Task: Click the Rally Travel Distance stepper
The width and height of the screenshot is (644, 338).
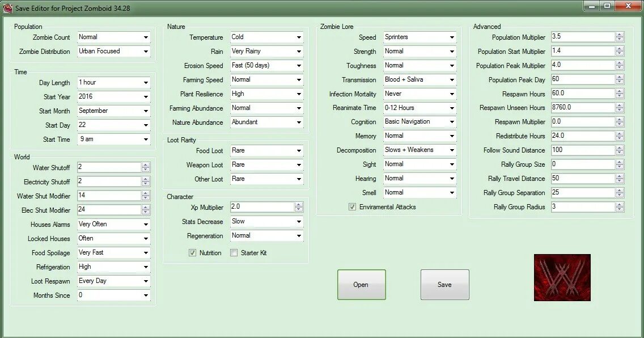Action: 620,179
